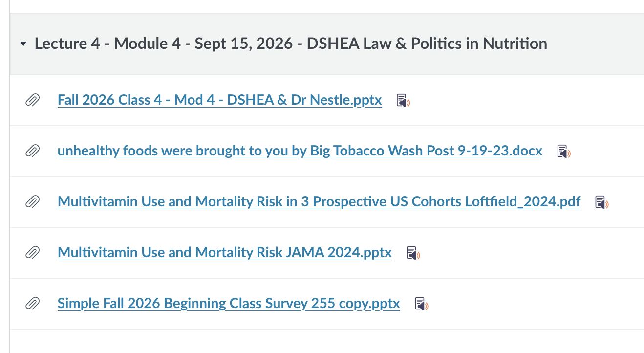Click the paperclip icon beside the Beginning Class Survey file

coord(32,304)
